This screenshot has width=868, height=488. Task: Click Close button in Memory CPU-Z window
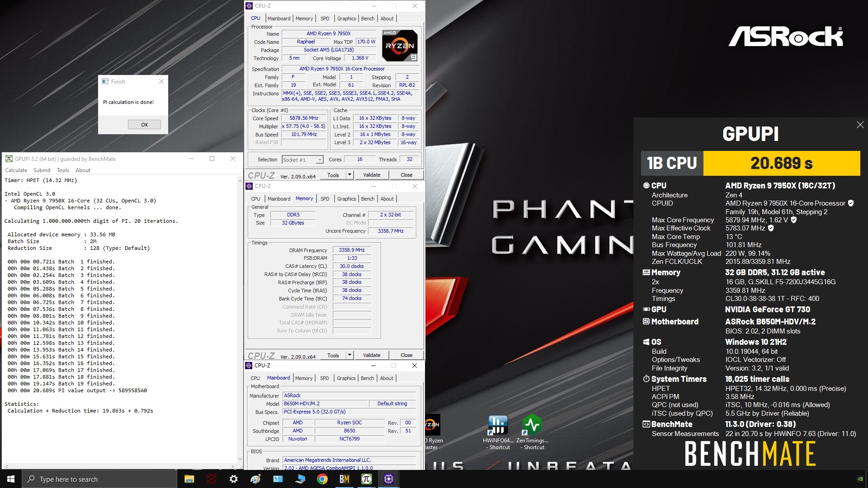point(406,355)
